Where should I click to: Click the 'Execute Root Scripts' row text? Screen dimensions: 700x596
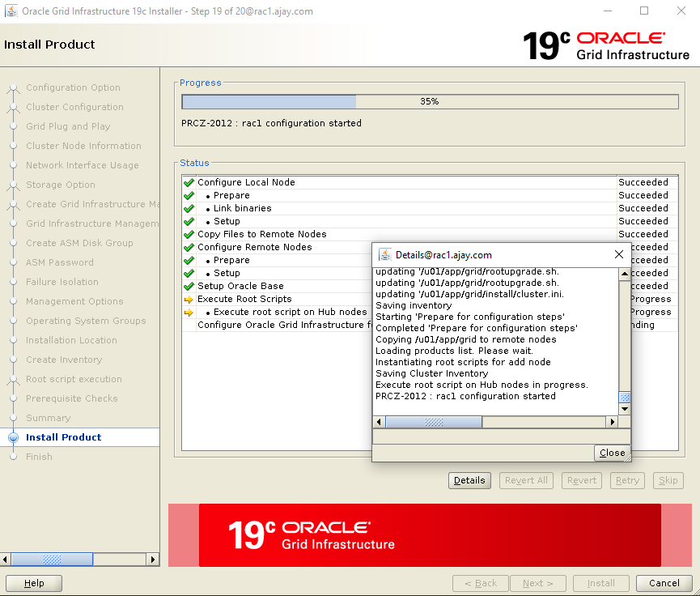[244, 299]
